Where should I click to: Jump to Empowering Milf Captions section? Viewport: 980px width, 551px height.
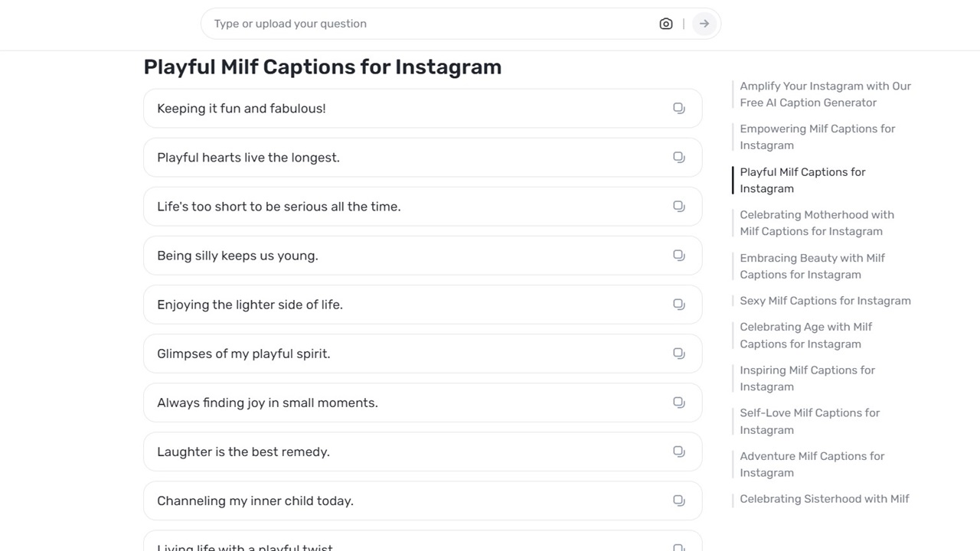pos(817,137)
